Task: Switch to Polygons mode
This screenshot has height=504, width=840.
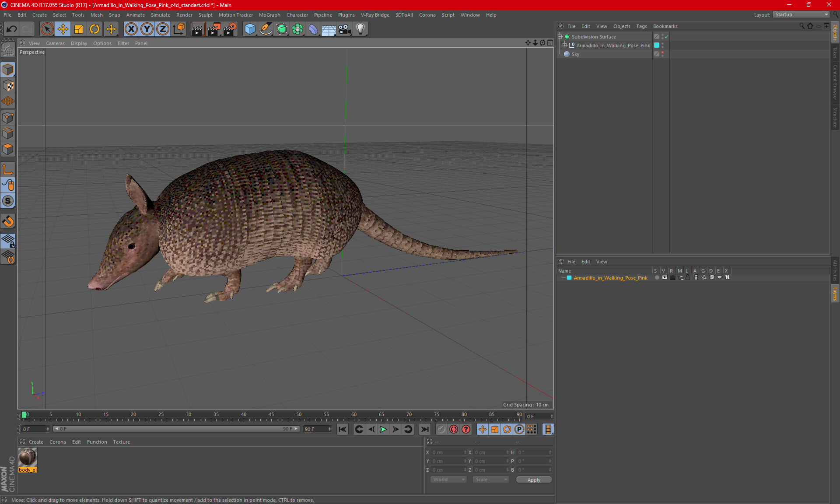Action: (x=8, y=149)
